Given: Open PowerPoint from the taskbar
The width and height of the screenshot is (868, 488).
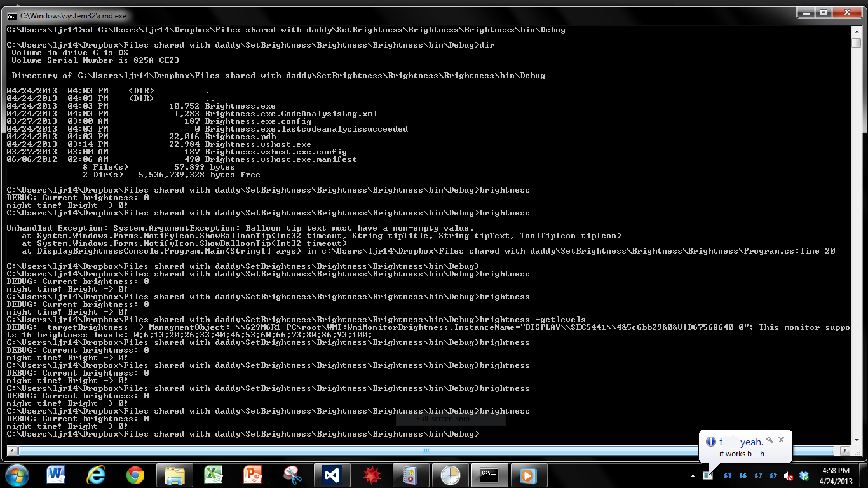Looking at the screenshot, I should click(253, 475).
